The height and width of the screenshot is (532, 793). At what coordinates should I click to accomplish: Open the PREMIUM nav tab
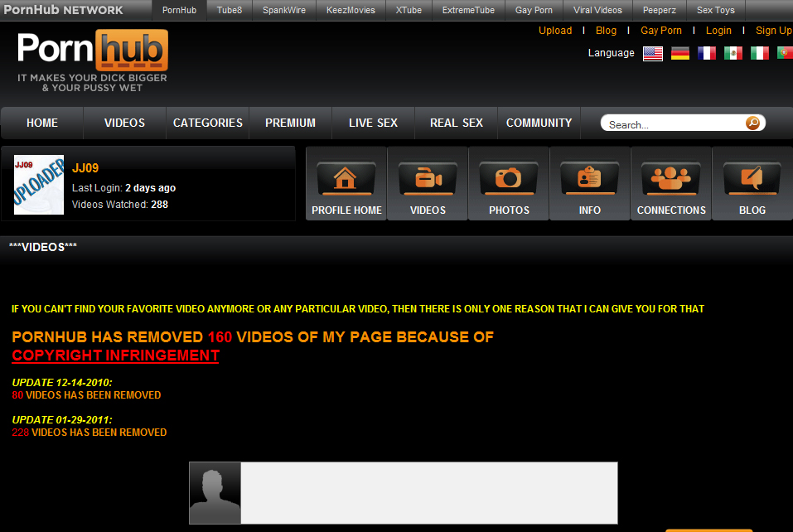point(290,123)
